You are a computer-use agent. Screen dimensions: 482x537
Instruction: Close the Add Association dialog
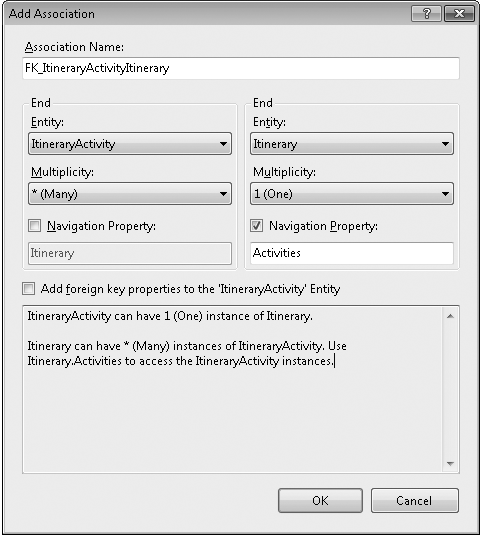[459, 14]
